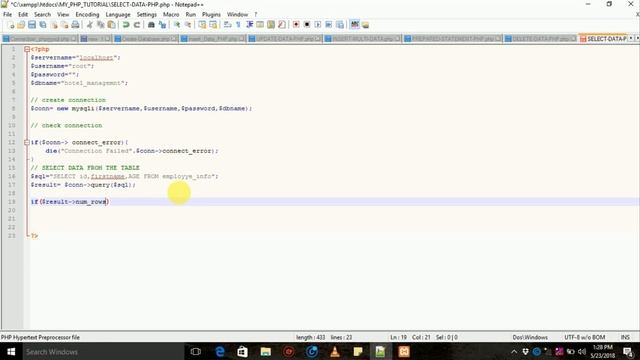Collapse the fold marker at line 12

(27, 142)
